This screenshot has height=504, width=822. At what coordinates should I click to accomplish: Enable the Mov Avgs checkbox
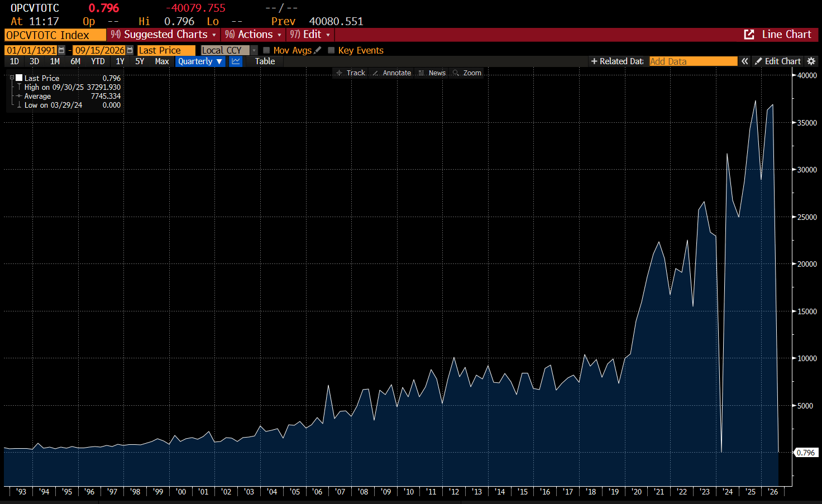tap(266, 50)
